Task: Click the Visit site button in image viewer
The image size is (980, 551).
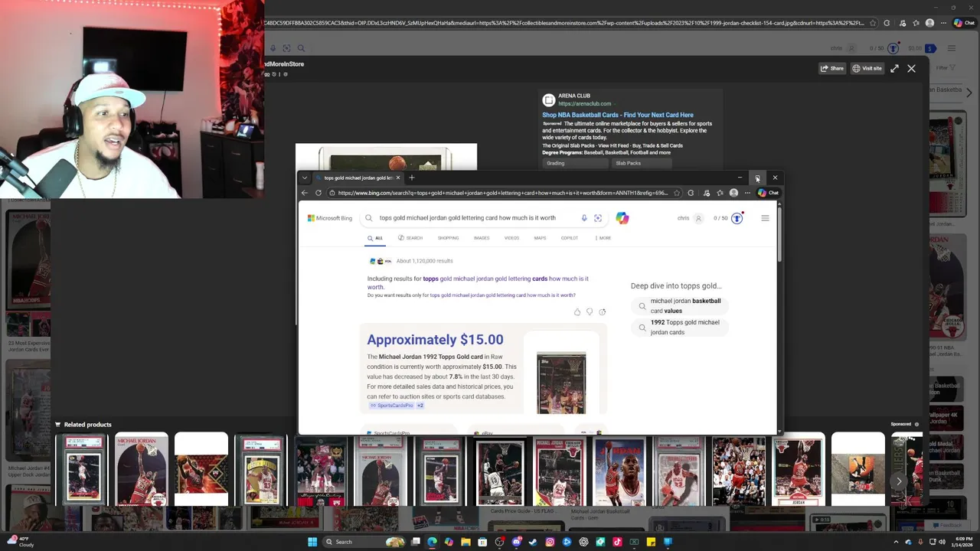Action: coord(867,68)
